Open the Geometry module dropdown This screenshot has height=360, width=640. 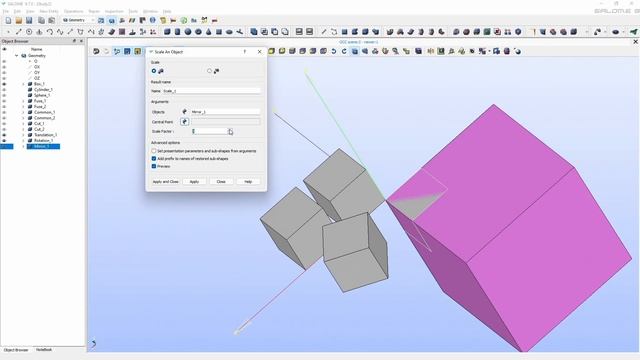click(78, 20)
